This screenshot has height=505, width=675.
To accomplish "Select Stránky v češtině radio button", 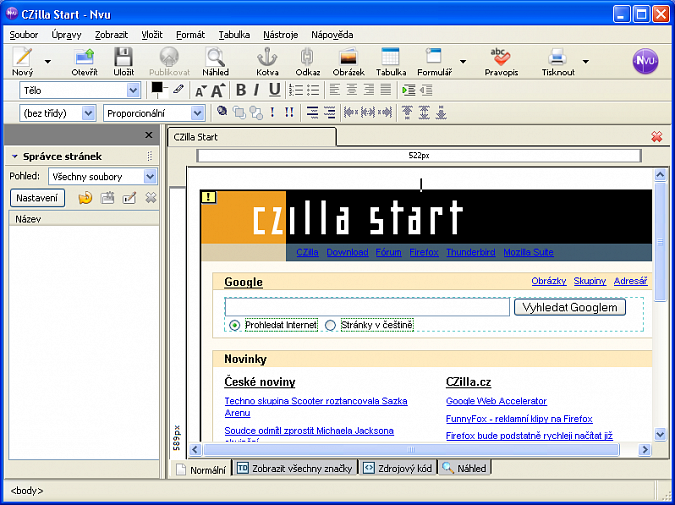I will point(330,325).
